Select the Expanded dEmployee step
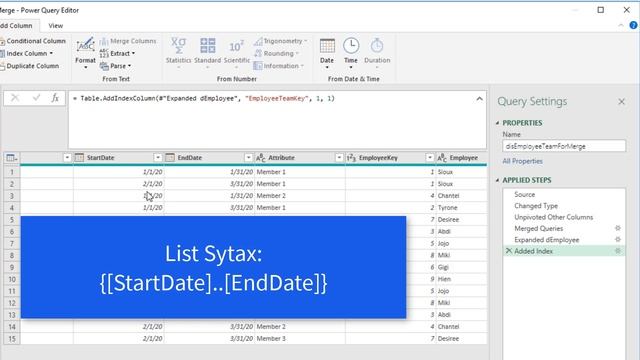Image resolution: width=640 pixels, height=360 pixels. (x=547, y=240)
